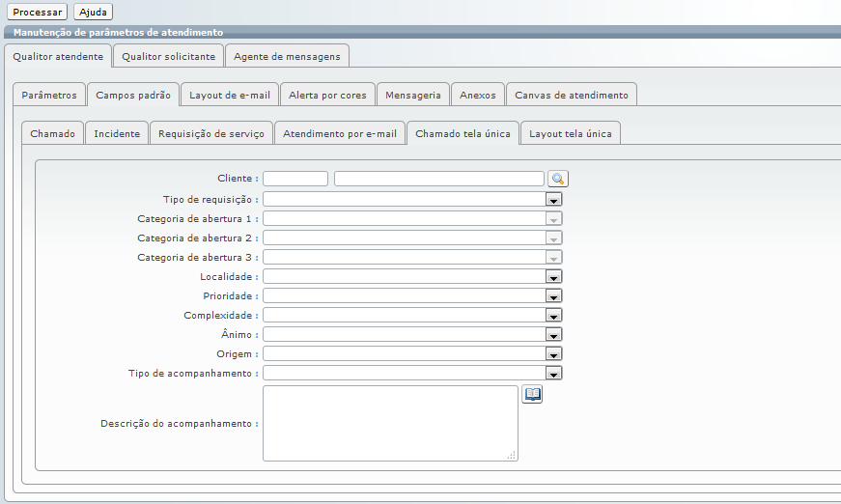Expand the Tipo de acompanhamento dropdown

[553, 373]
